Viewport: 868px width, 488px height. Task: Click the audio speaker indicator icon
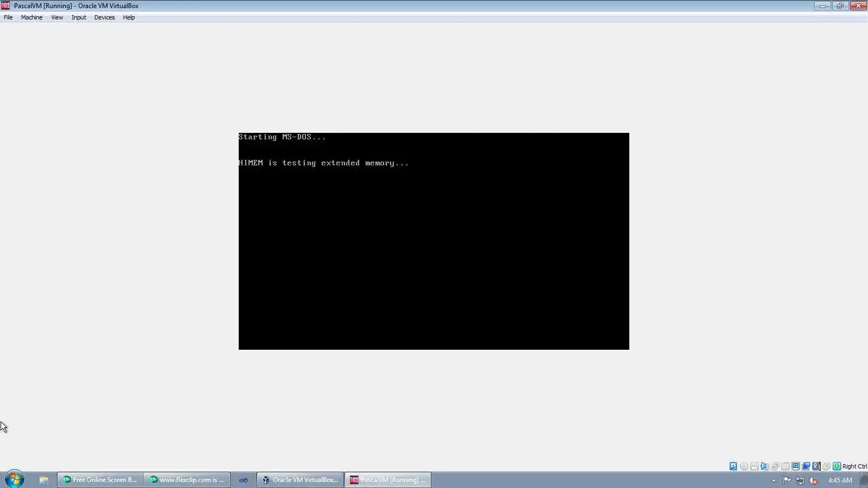click(x=764, y=466)
